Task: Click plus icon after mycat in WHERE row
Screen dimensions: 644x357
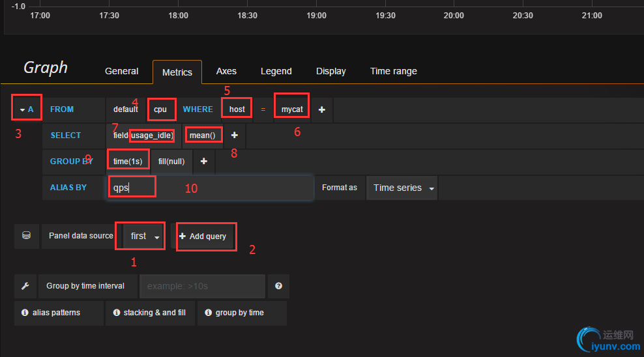Action: point(322,109)
